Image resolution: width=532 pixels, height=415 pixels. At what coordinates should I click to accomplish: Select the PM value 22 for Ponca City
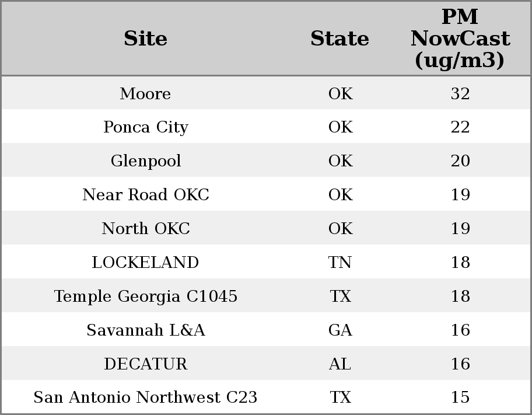460,127
